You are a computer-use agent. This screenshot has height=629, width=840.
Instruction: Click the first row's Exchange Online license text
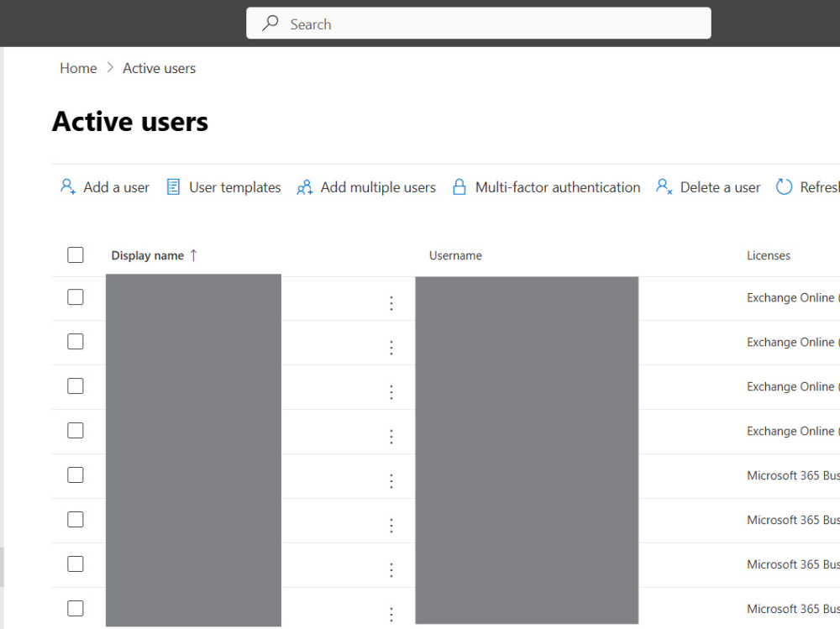coord(793,297)
